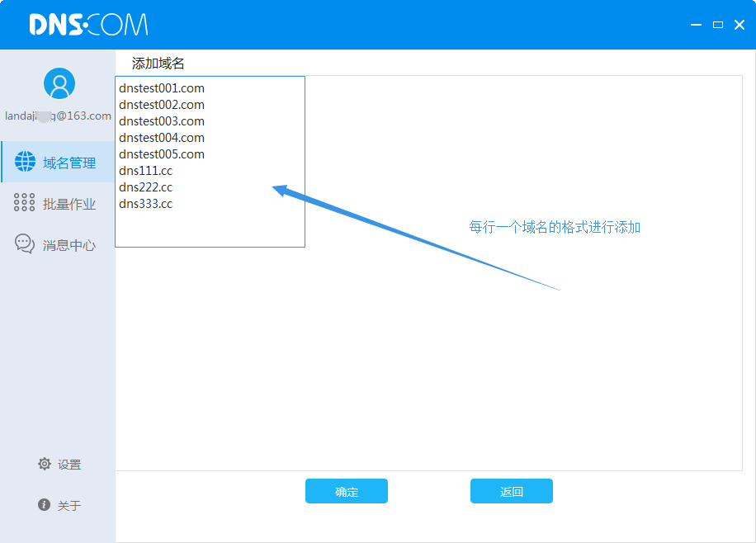The image size is (756, 543).
Task: Place cursor on the dns333.cc line
Action: click(x=146, y=204)
